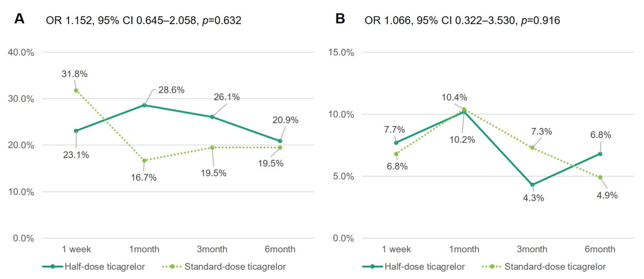Click the 23.1% data label

click(76, 155)
